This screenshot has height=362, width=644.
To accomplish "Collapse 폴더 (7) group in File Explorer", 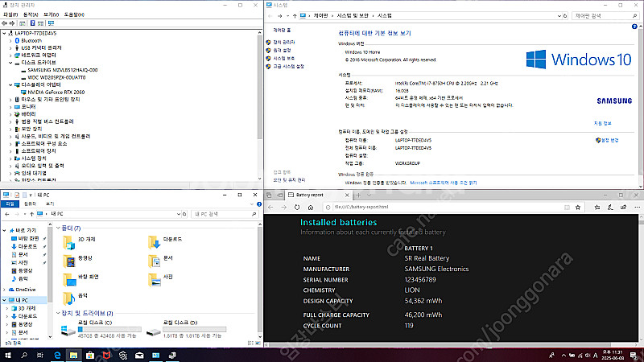I will click(58, 228).
